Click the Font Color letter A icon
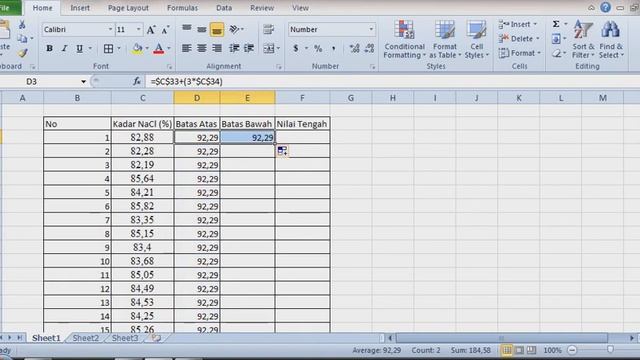Screen dimensions: 640x360 [x=159, y=49]
